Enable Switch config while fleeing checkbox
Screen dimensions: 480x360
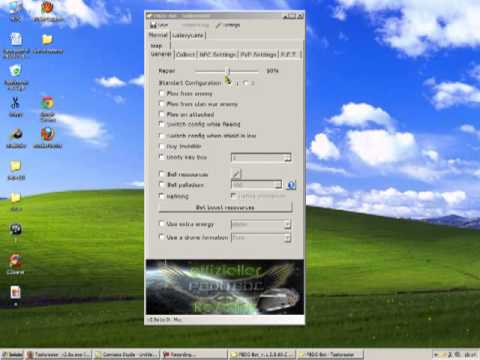pos(162,124)
